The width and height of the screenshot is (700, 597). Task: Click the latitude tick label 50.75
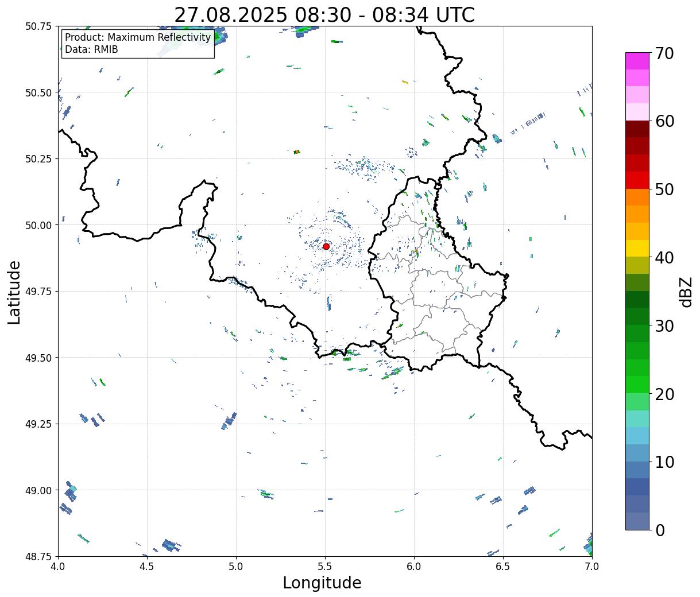click(38, 26)
